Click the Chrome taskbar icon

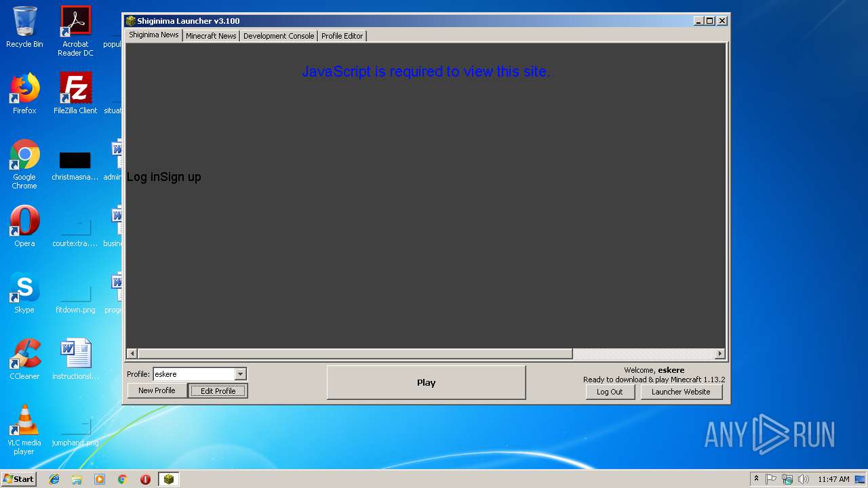click(123, 479)
